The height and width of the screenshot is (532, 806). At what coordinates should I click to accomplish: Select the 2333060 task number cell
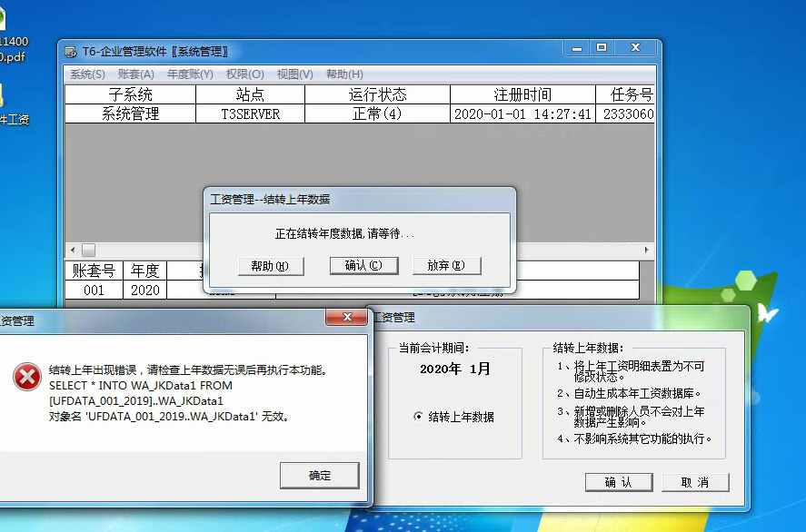tap(625, 113)
